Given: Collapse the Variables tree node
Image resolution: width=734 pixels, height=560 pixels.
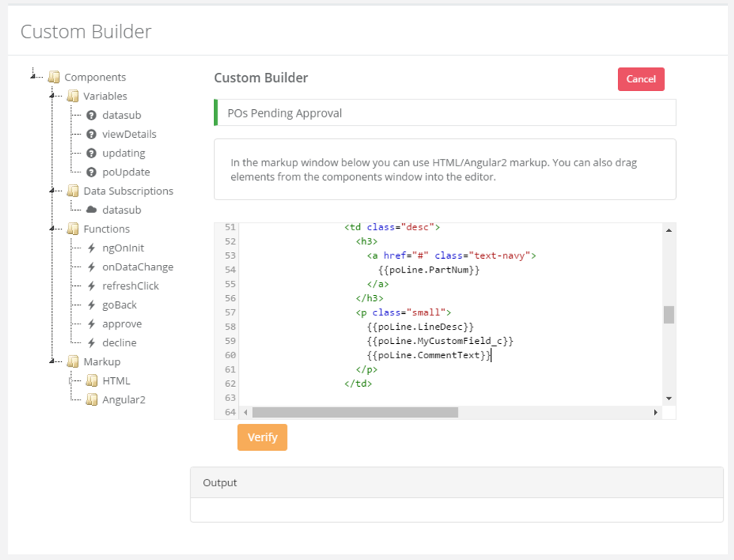Looking at the screenshot, I should [x=51, y=96].
